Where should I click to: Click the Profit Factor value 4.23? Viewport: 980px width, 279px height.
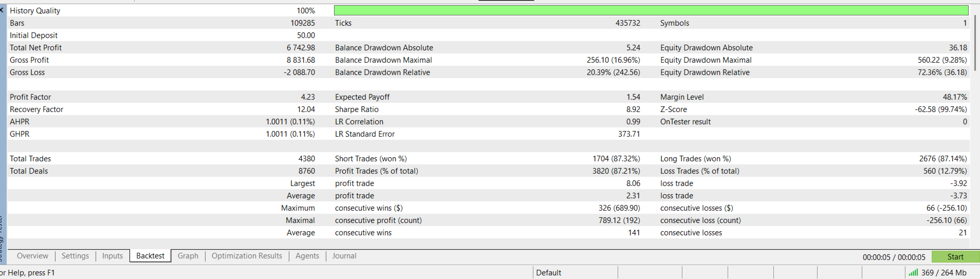coord(308,97)
